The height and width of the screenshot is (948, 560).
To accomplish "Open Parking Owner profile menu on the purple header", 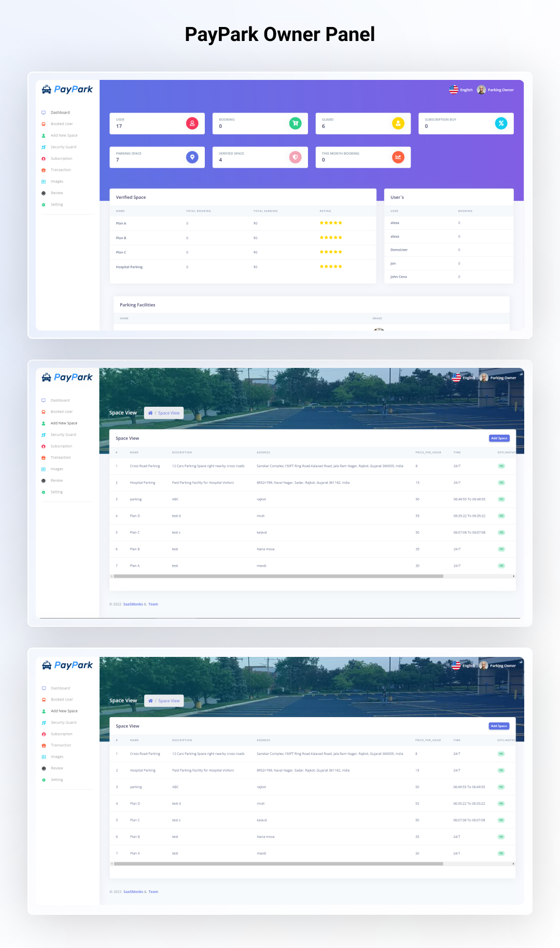I will point(495,90).
